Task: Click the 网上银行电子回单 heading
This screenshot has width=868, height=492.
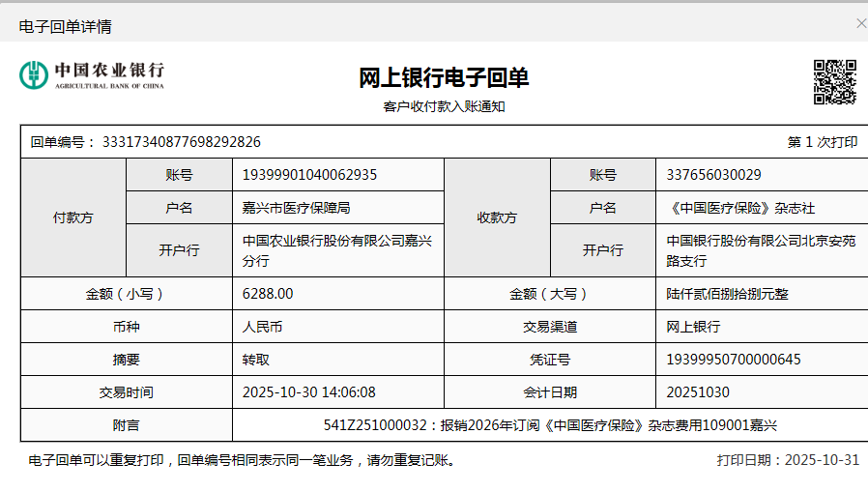Action: pos(444,78)
